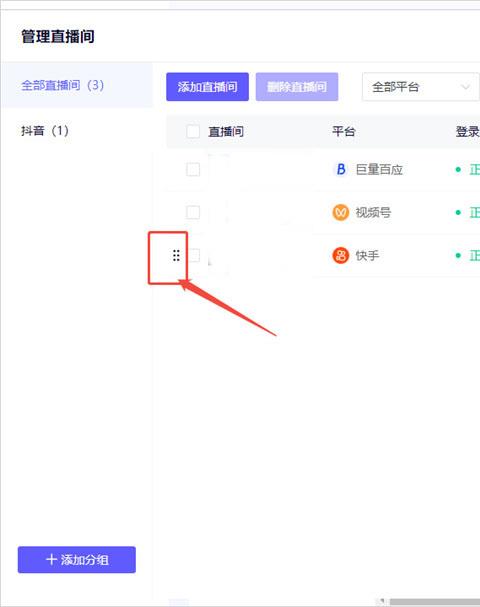Click the 添加分组 button
The width and height of the screenshot is (480, 607).
77,559
